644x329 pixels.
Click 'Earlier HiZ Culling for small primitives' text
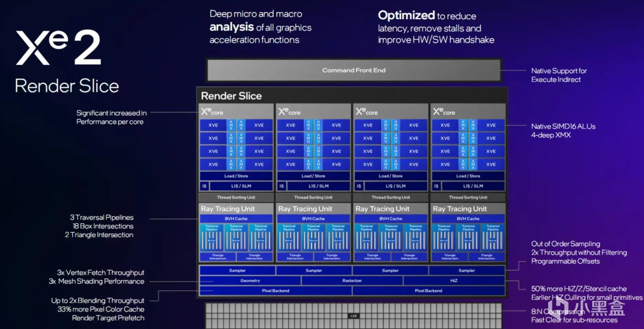click(x=587, y=297)
